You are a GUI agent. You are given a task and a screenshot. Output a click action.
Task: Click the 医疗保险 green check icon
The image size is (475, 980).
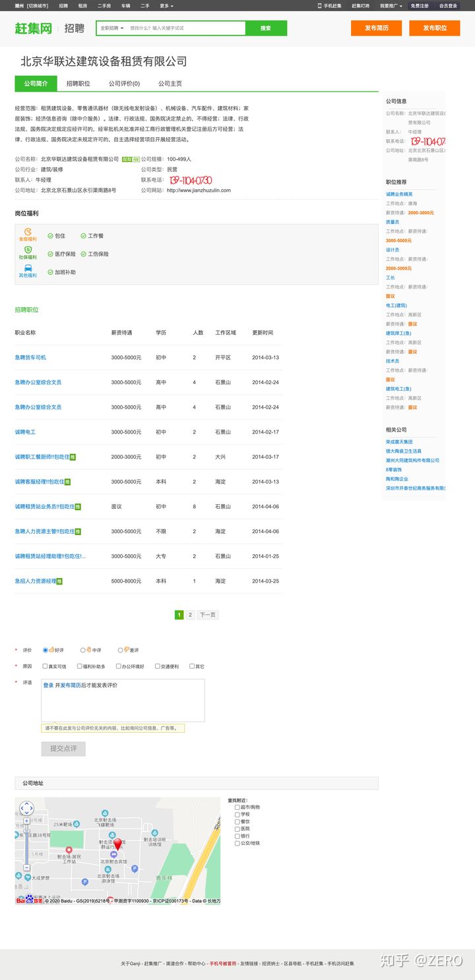[x=50, y=254]
